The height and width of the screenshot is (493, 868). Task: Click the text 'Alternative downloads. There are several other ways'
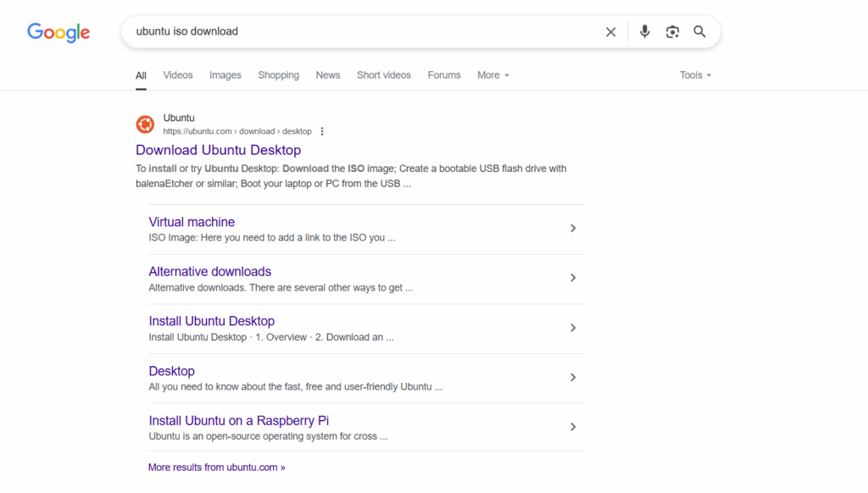pos(281,288)
